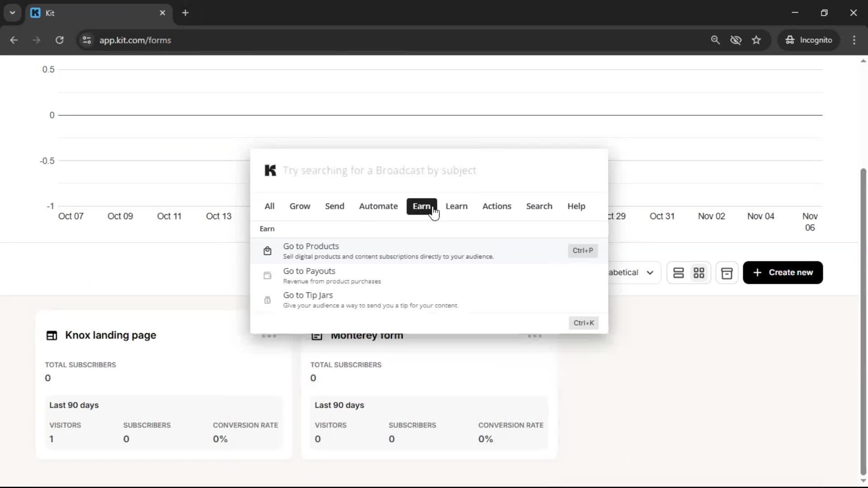Open the browser search icon in the toolbar
This screenshot has width=868, height=488.
tap(716, 40)
